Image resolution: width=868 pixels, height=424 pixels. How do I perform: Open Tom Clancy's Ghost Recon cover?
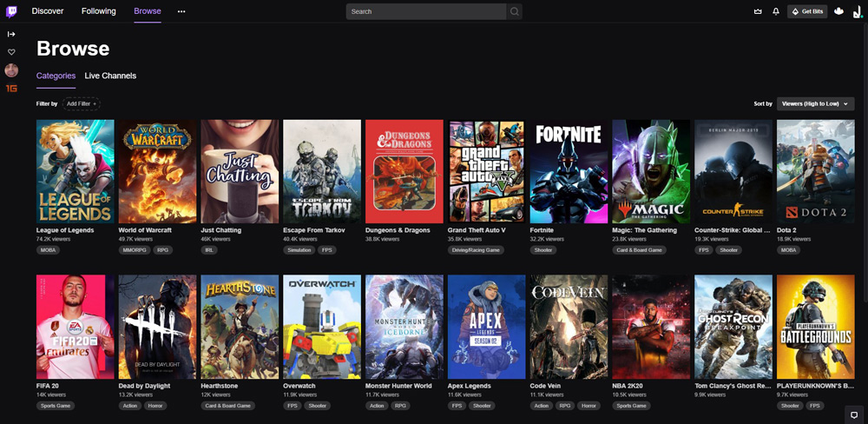point(733,327)
